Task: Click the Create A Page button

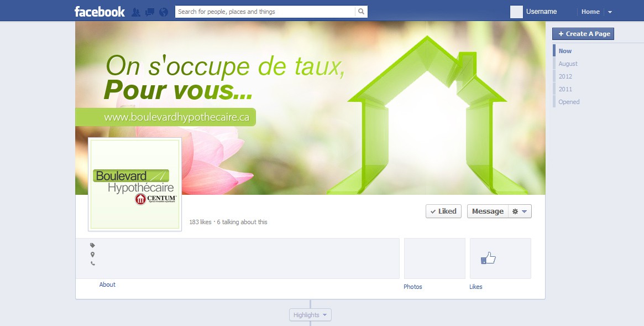Action: tap(583, 34)
